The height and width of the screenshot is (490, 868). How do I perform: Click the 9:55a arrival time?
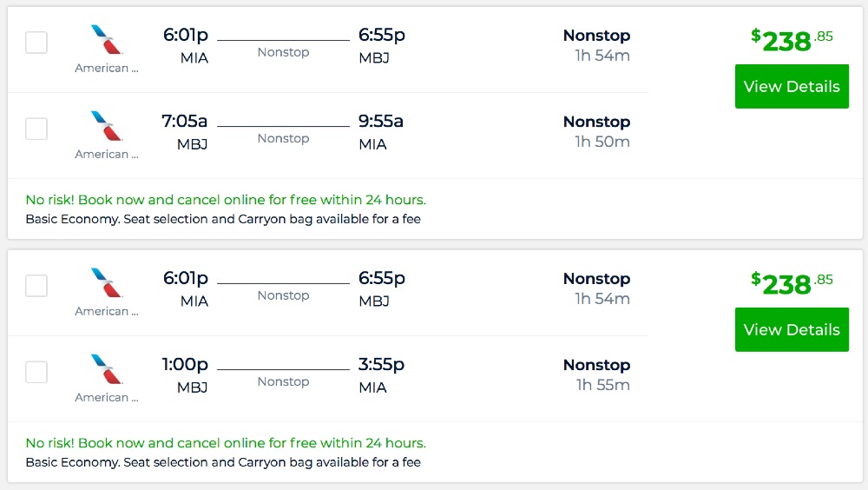(381, 122)
